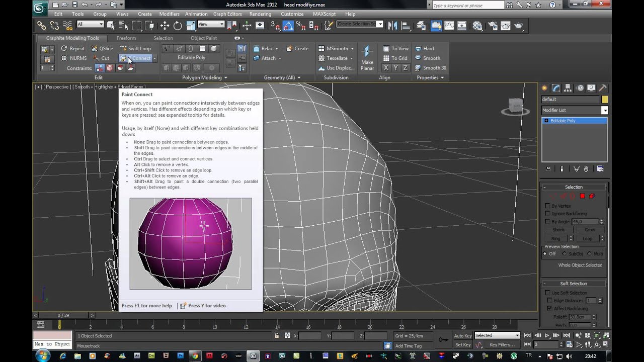Check the Use Soft Selection box
Image resolution: width=644 pixels, height=362 pixels.
pos(547,293)
